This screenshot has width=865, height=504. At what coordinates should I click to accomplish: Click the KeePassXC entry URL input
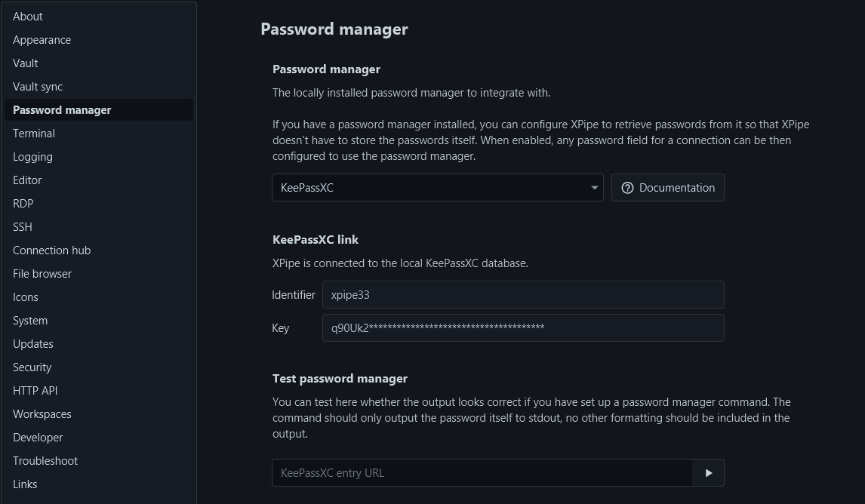(x=482, y=473)
